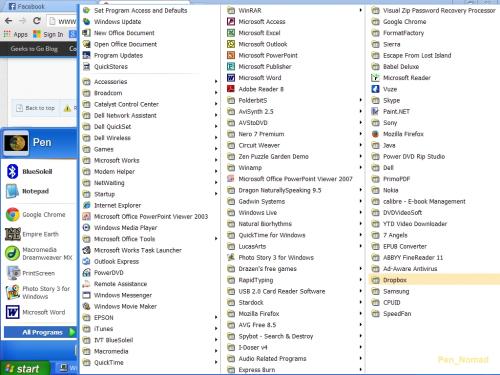
Task: Select USB 2.0 Card Reader Software entry
Action: click(294, 291)
